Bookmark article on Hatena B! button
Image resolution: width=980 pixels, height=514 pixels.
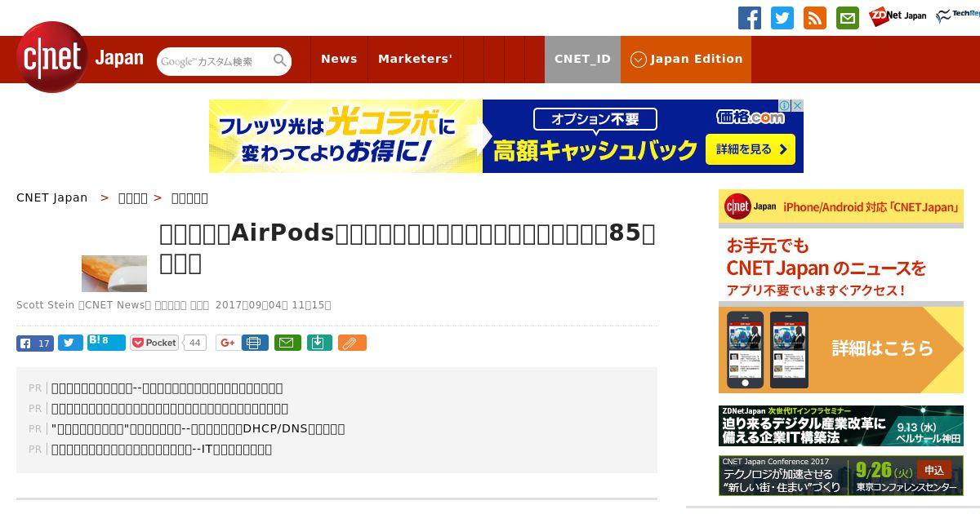click(x=106, y=343)
